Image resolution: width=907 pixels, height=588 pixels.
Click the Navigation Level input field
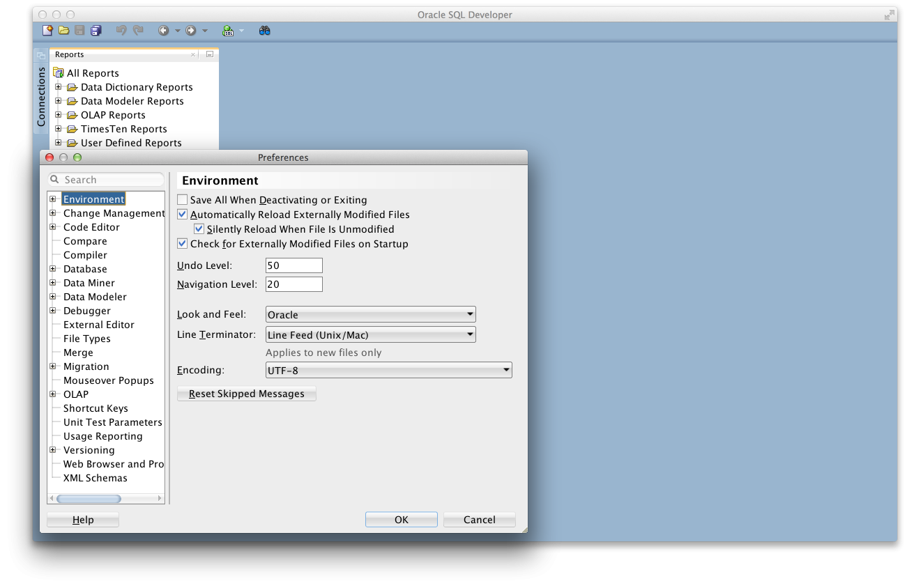[294, 284]
